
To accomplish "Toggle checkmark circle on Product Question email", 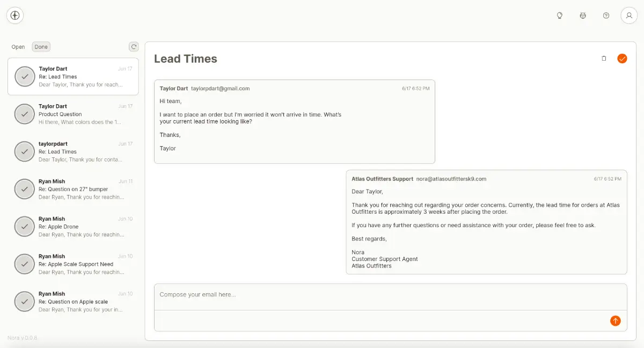I will (x=25, y=114).
